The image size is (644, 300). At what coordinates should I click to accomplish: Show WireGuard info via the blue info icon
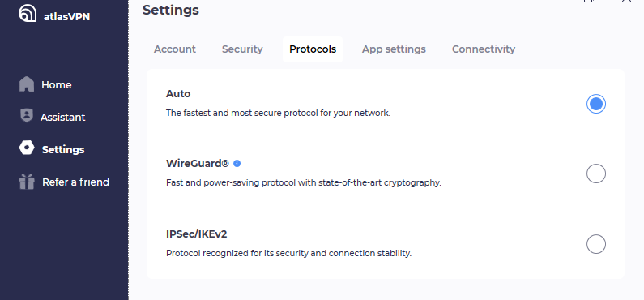(237, 164)
